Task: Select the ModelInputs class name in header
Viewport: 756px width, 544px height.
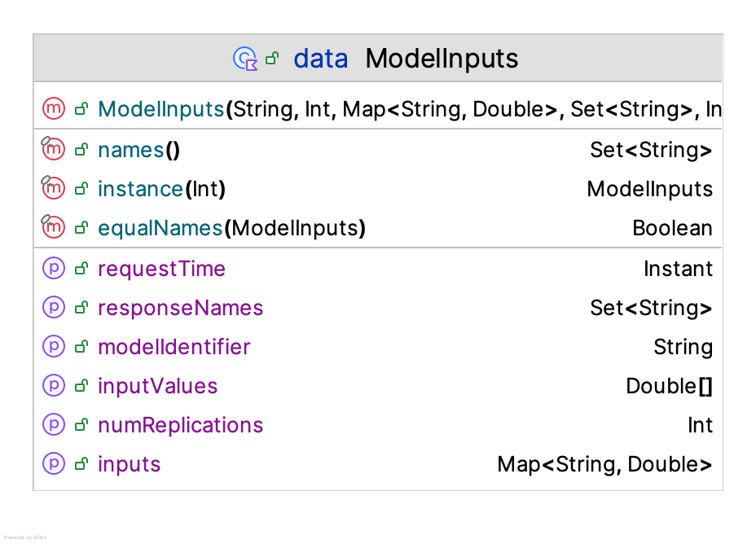Action: pyautogui.click(x=442, y=59)
